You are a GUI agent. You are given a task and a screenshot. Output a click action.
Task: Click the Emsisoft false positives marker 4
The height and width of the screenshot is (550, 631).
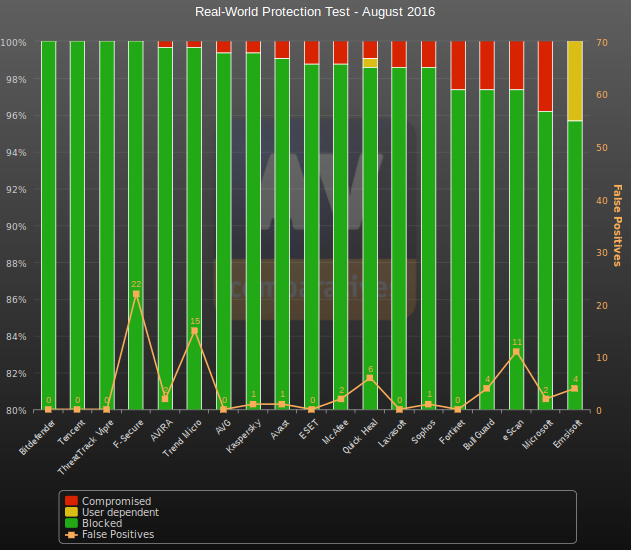click(574, 389)
